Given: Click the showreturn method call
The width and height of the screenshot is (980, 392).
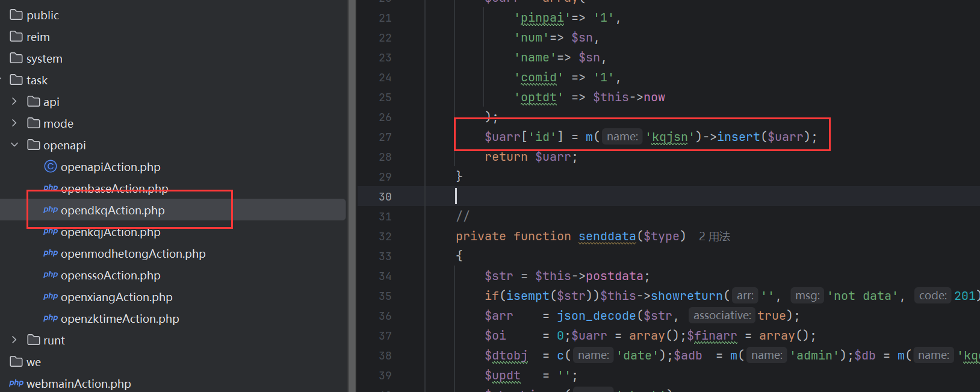Looking at the screenshot, I should click(687, 296).
